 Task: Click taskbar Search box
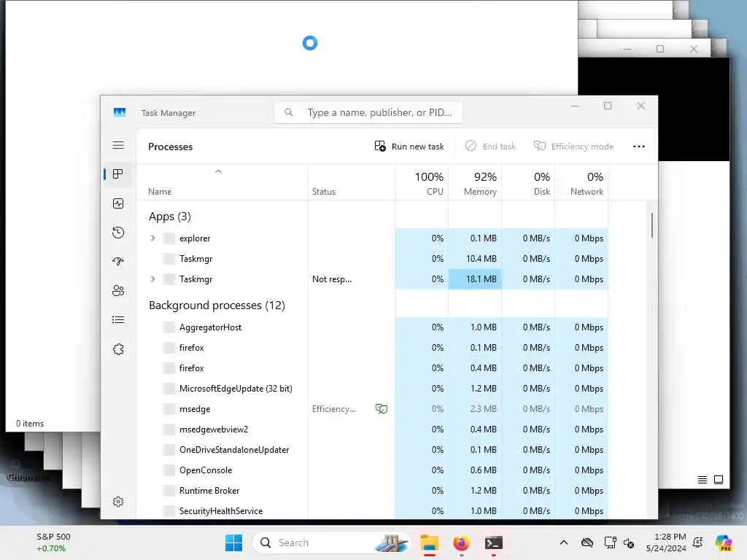pyautogui.click(x=331, y=542)
